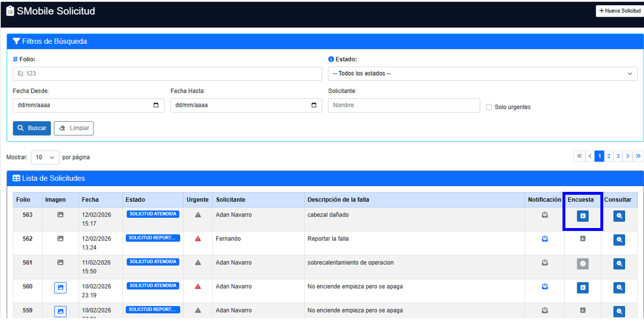644x328 pixels.
Task: Click urgent warning triangle for folio 563
Action: click(x=198, y=215)
